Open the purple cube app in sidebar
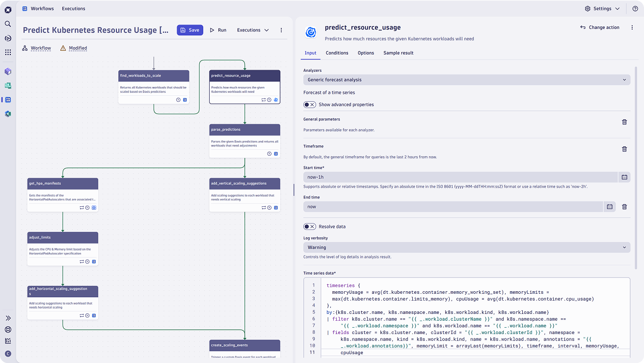 coord(8,71)
